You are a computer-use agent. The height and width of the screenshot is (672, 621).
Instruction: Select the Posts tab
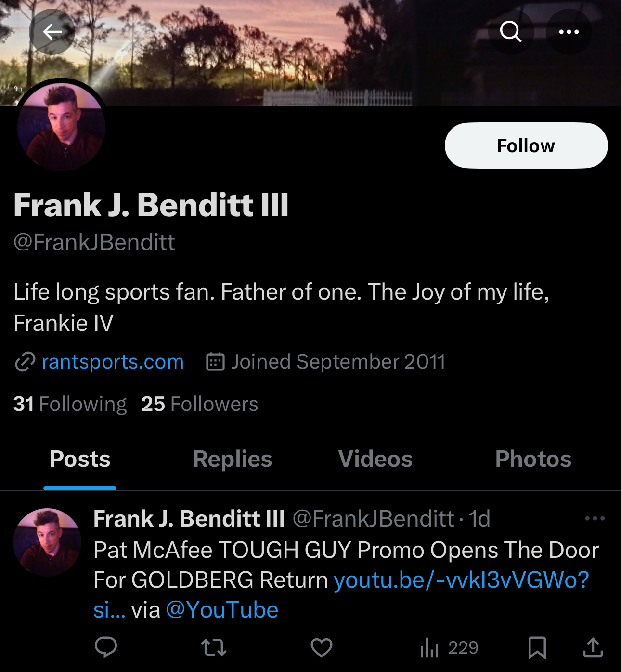click(x=80, y=459)
